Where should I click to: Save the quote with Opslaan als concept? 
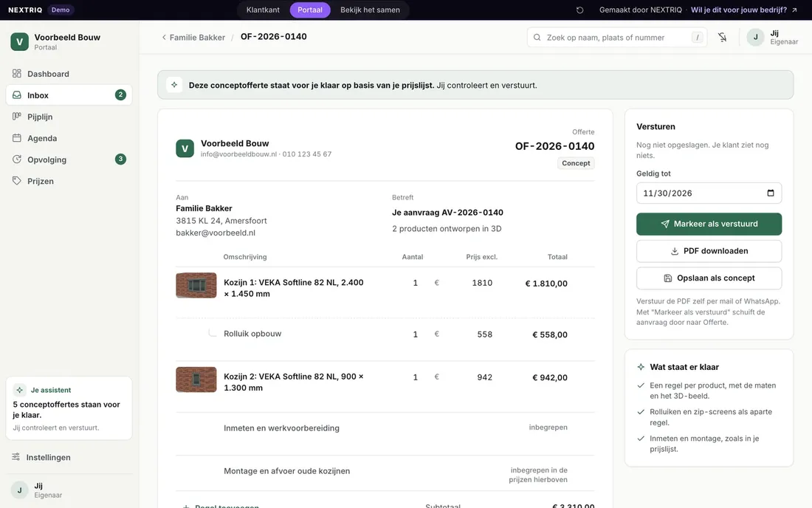pyautogui.click(x=709, y=278)
